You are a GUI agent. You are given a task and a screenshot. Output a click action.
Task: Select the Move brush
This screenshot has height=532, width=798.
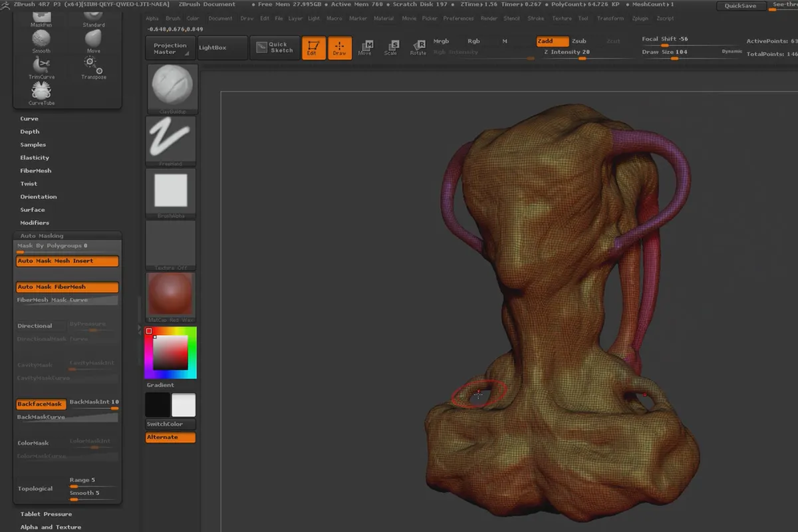(x=94, y=41)
